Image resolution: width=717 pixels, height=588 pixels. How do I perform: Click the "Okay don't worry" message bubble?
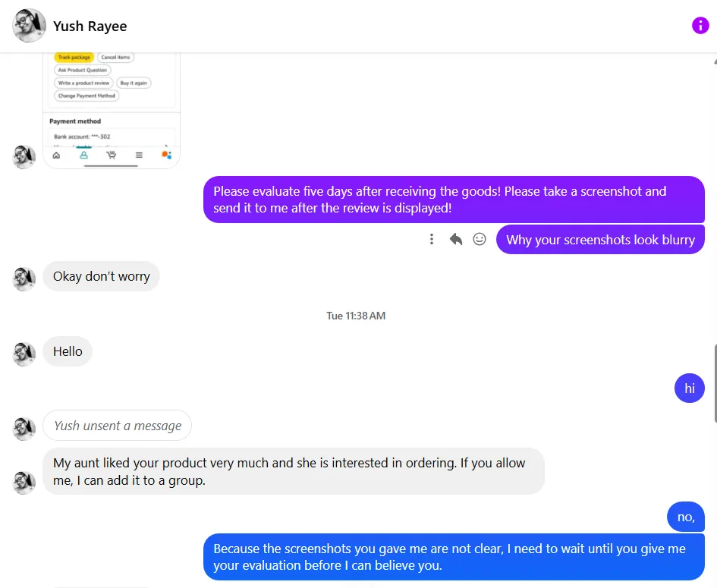[101, 276]
